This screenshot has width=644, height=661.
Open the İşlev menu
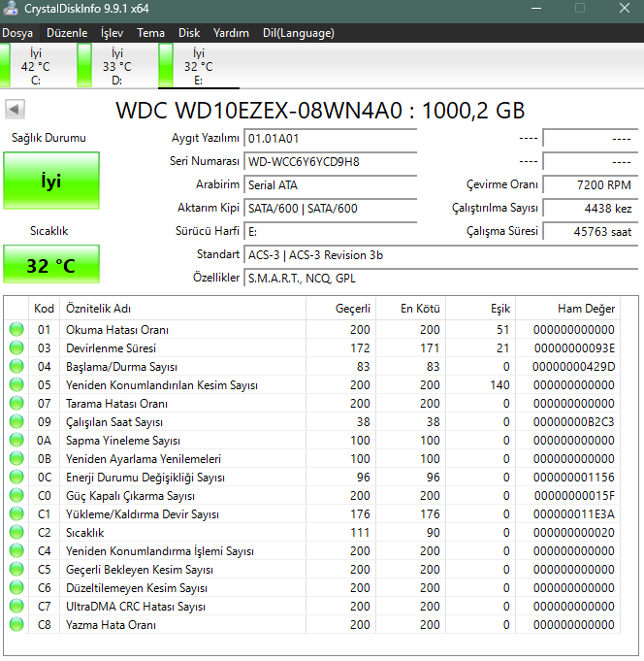112,33
